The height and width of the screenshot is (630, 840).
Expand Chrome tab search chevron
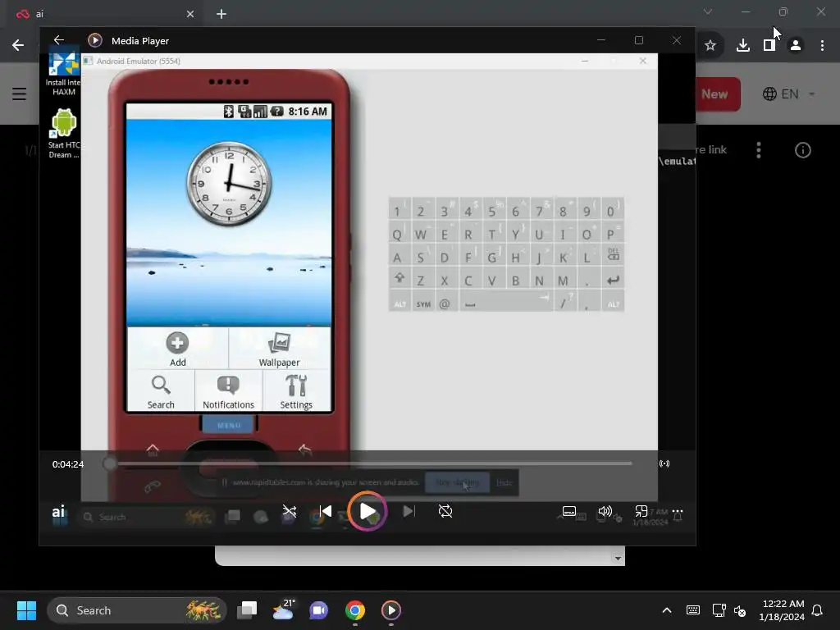708,11
